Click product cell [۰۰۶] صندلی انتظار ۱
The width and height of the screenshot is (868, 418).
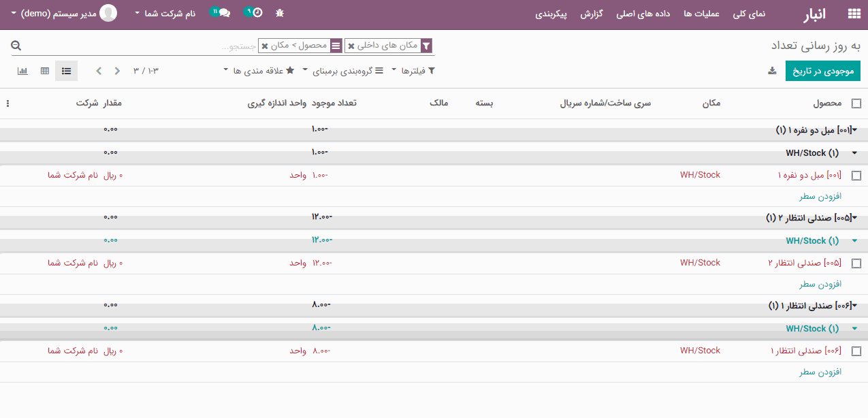pyautogui.click(x=806, y=351)
